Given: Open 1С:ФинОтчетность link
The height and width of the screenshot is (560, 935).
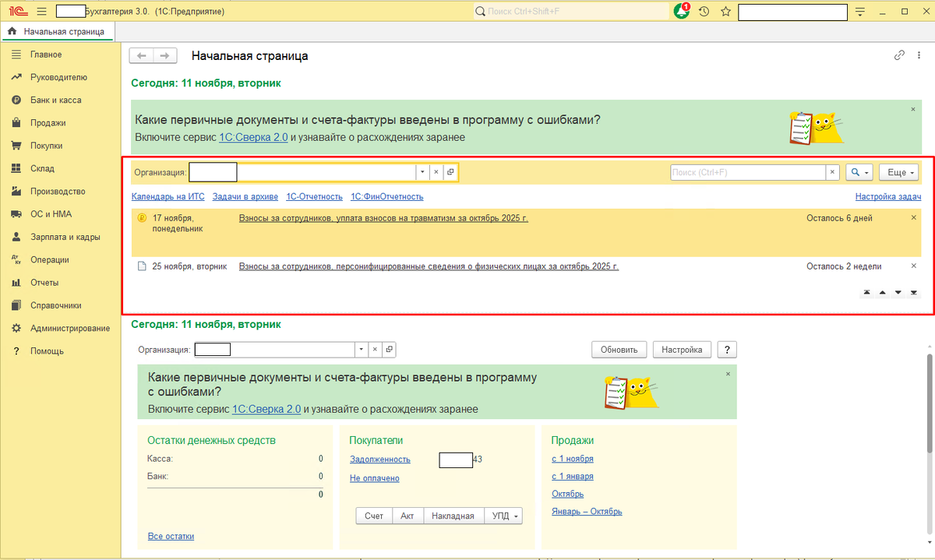Looking at the screenshot, I should pyautogui.click(x=387, y=197).
